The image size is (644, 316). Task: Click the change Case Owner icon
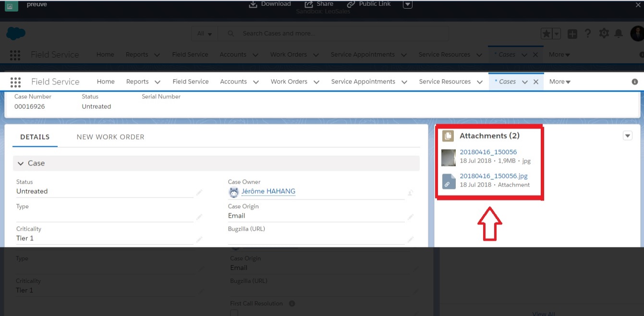click(x=410, y=193)
